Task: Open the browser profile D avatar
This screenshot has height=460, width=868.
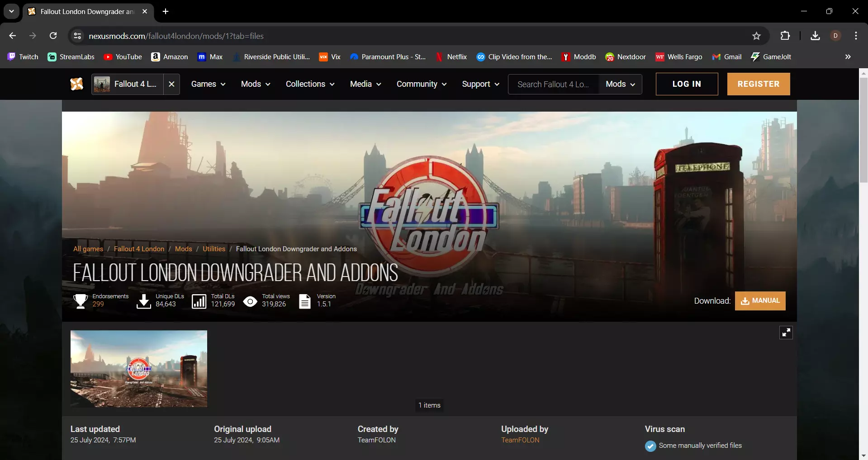Action: [x=835, y=36]
